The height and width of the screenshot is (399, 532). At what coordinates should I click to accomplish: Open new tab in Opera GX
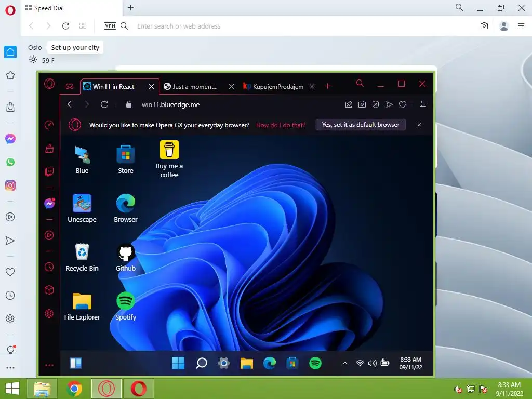point(327,86)
